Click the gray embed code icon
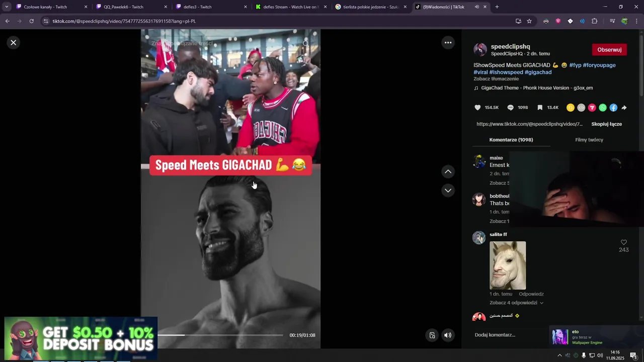This screenshot has width=644, height=362. point(581,108)
